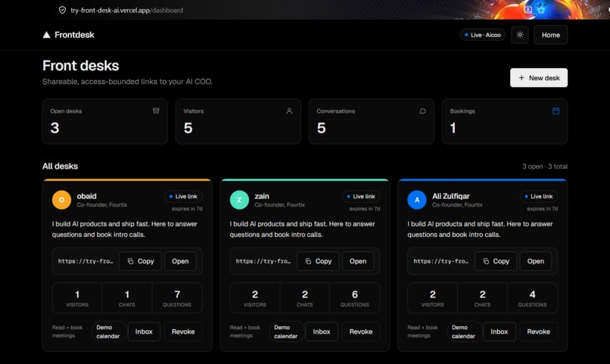
Task: Create a New desk
Action: [539, 78]
